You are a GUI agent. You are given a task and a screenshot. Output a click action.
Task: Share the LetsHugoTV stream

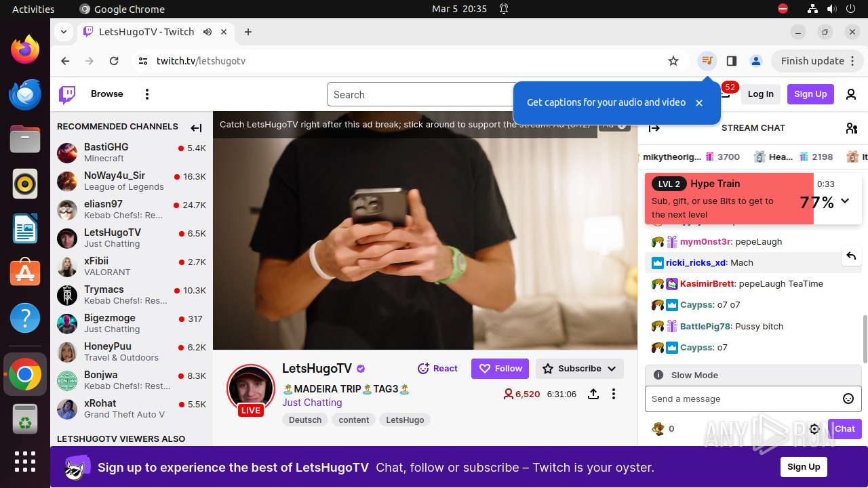coord(593,394)
